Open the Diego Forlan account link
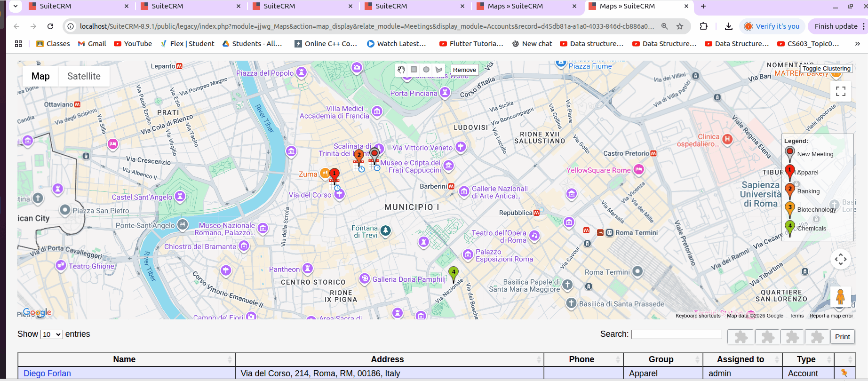The width and height of the screenshot is (868, 381). click(47, 373)
